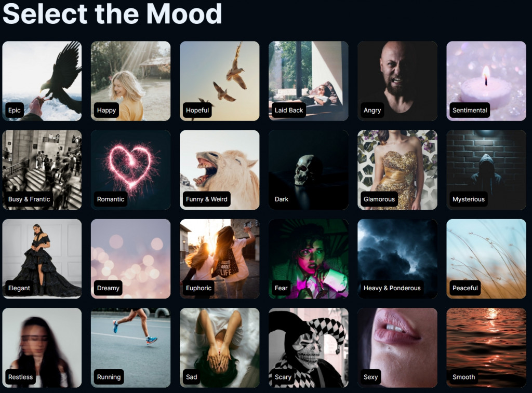Click the Fear mood card
The width and height of the screenshot is (532, 393).
[309, 259]
